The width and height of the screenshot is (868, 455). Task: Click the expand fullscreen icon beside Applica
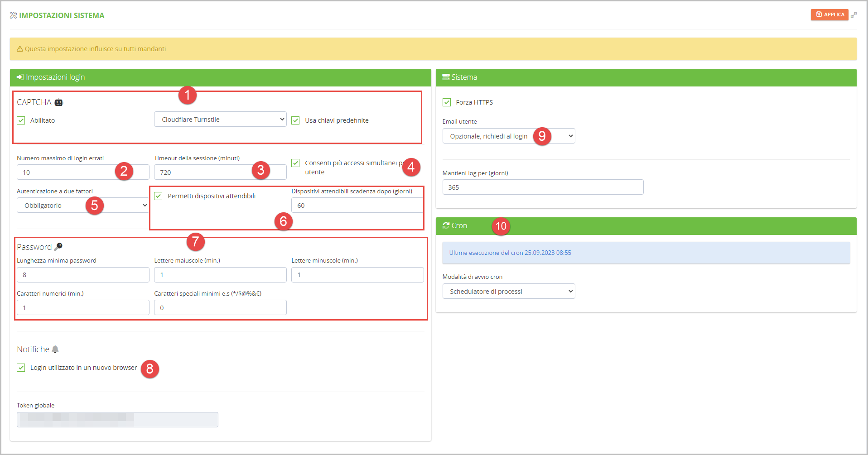(x=854, y=15)
